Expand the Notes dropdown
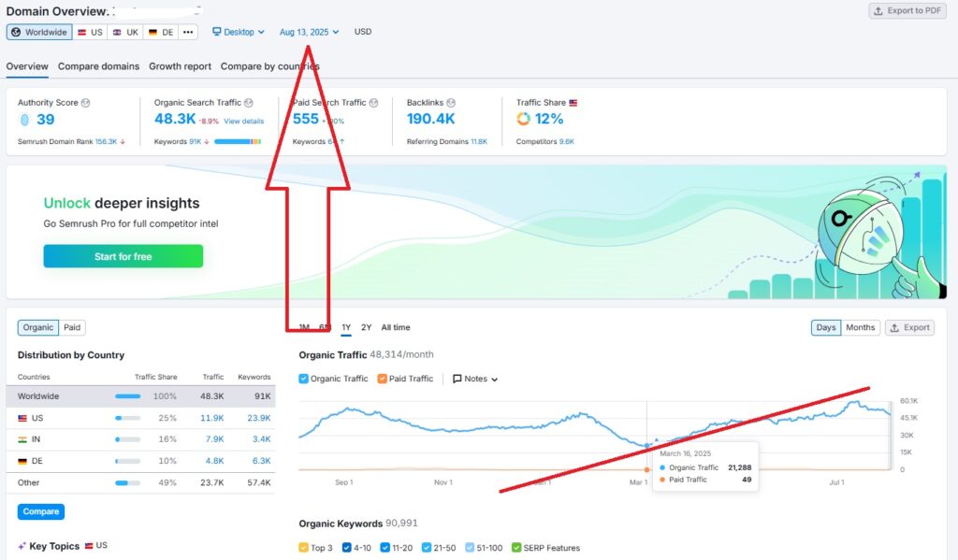The width and height of the screenshot is (958, 560). click(x=475, y=379)
